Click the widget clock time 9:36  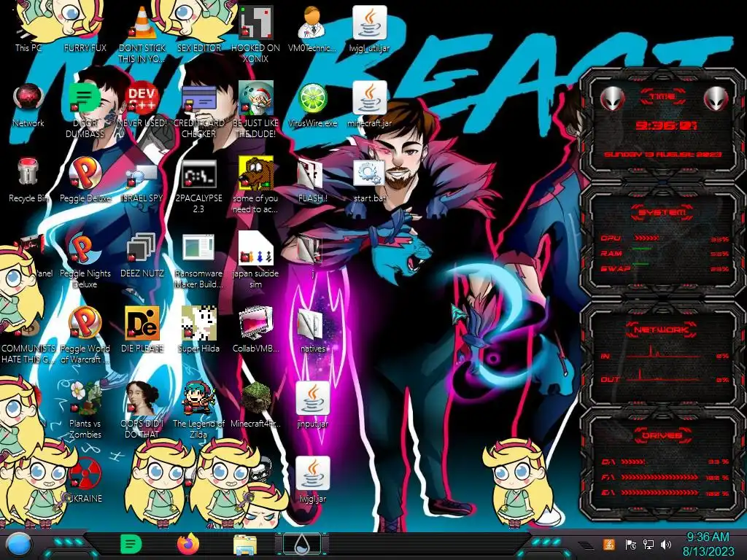coord(665,125)
